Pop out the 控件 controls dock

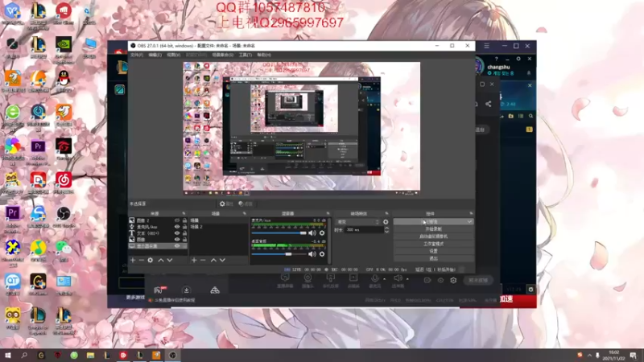coord(471,214)
